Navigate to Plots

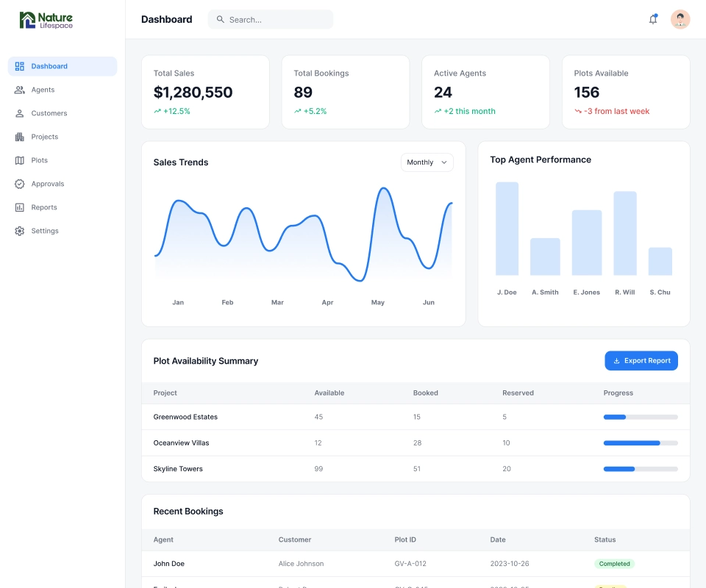click(x=63, y=160)
